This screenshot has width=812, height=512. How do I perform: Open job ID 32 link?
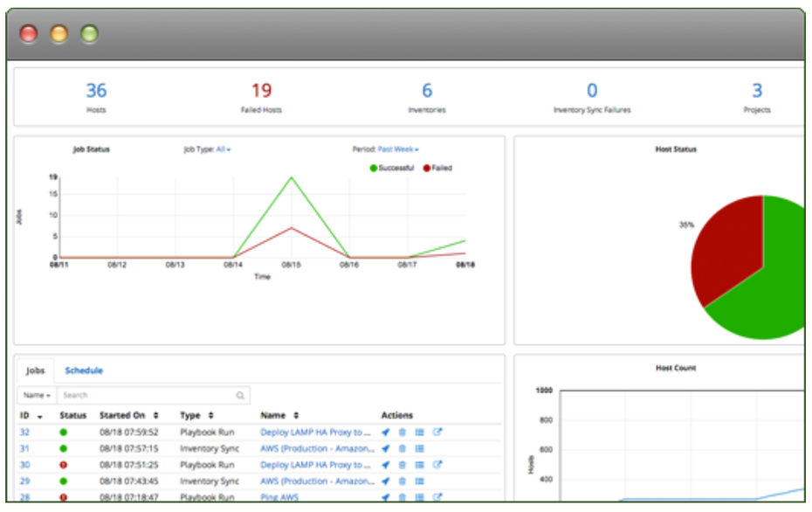24,432
